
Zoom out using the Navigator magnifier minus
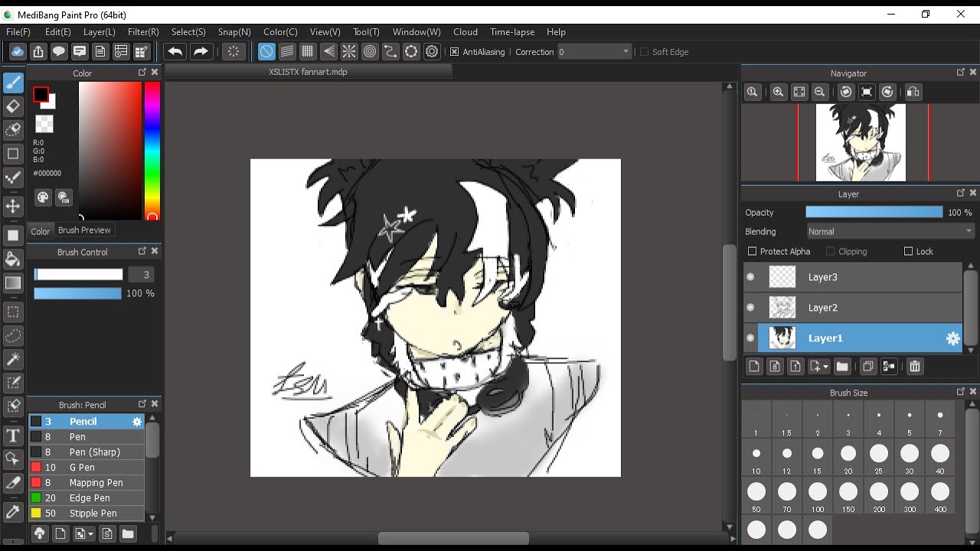(820, 92)
